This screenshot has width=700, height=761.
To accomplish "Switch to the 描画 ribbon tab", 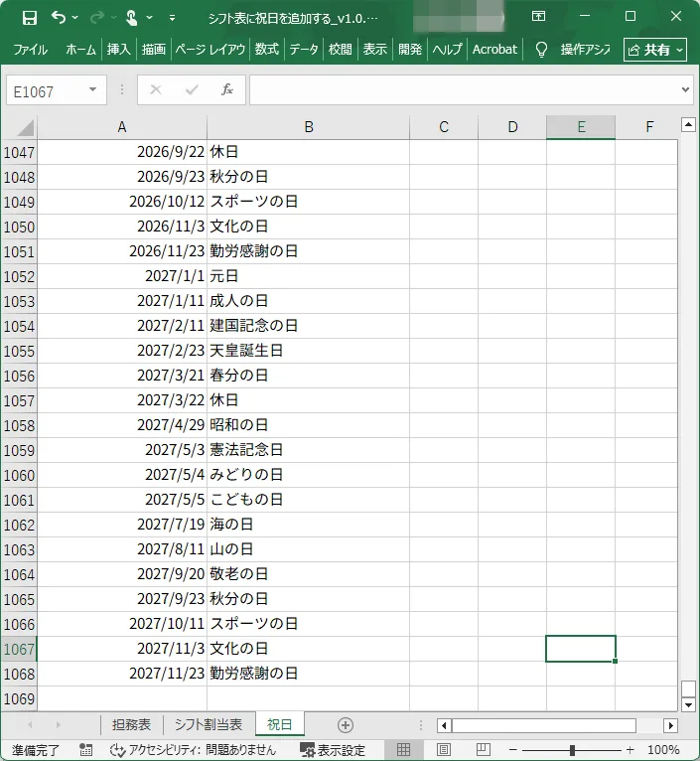I will tap(154, 50).
